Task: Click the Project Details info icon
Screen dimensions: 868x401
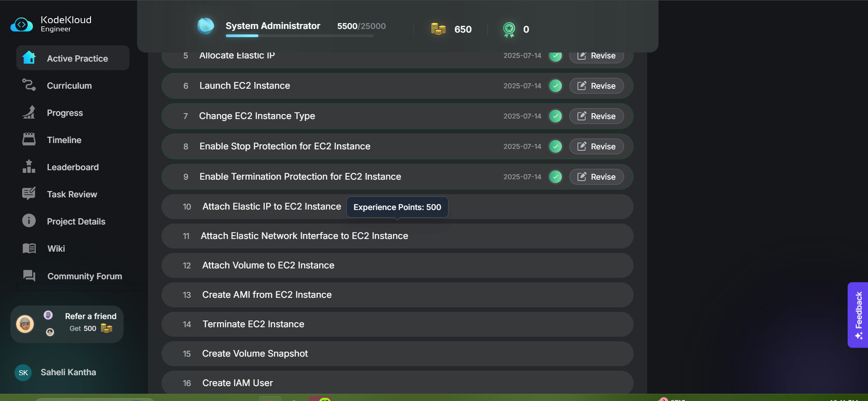Action: click(29, 221)
